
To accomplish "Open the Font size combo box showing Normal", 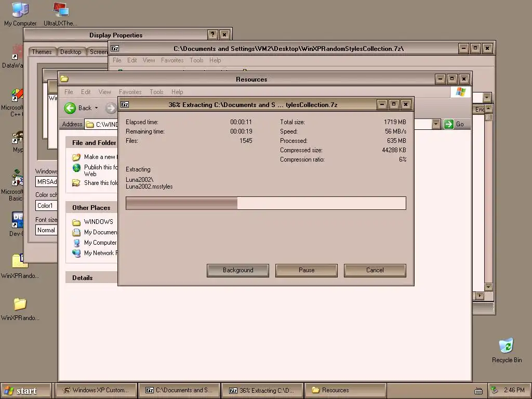I will 46,230.
